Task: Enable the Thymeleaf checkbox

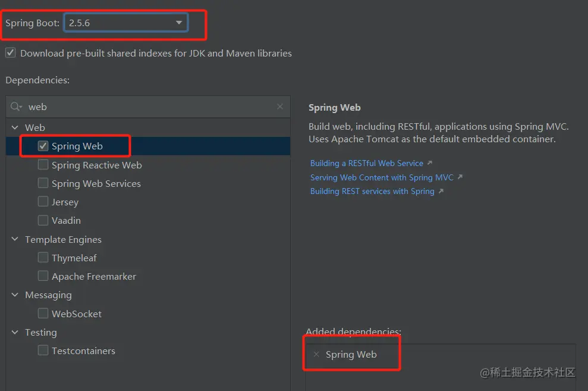Action: click(x=43, y=258)
